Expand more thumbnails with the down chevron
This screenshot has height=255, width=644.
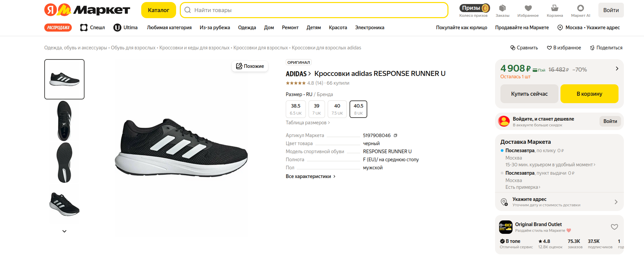64,231
